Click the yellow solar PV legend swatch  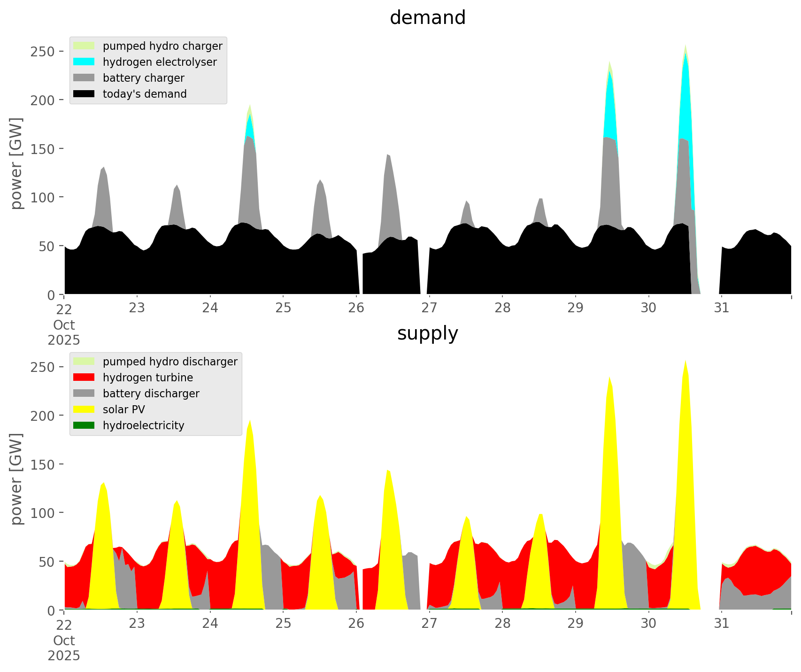84,409
